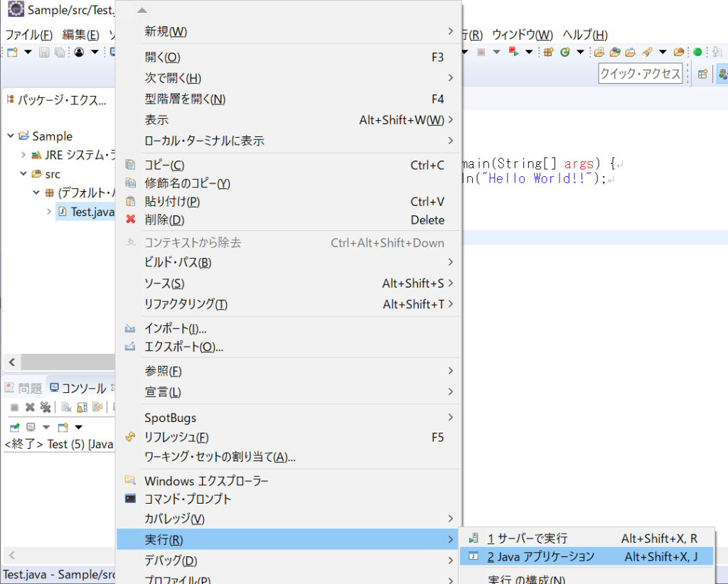Collapse the Sample project tree node

[x=10, y=136]
